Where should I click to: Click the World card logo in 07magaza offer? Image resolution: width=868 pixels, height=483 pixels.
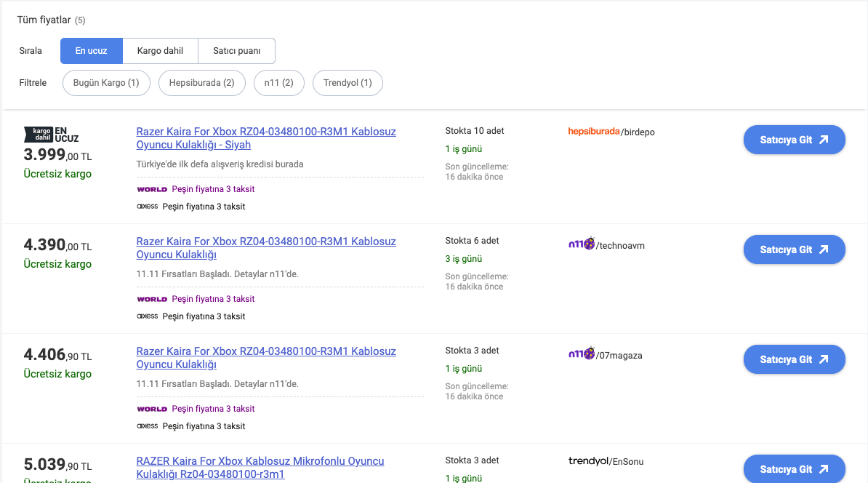pos(152,409)
